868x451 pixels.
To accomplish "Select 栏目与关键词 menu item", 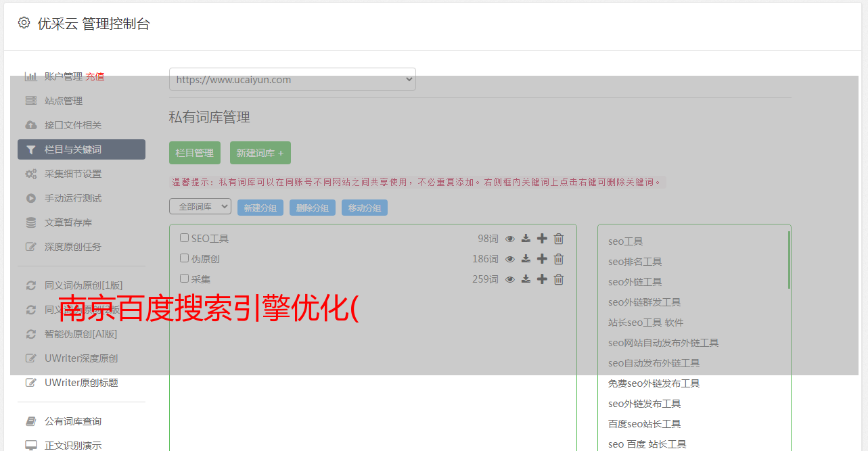I will tap(81, 149).
